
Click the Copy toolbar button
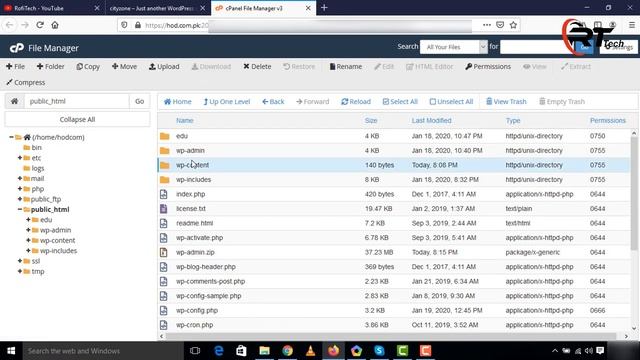(88, 67)
